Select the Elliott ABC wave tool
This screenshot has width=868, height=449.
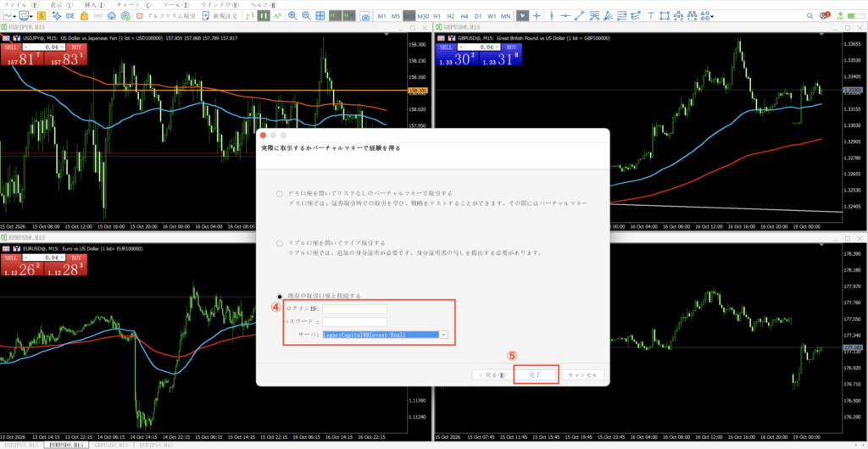coord(679,16)
